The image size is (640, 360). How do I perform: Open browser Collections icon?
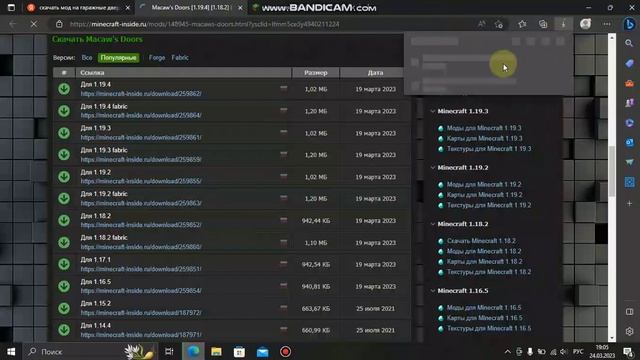coord(543,24)
